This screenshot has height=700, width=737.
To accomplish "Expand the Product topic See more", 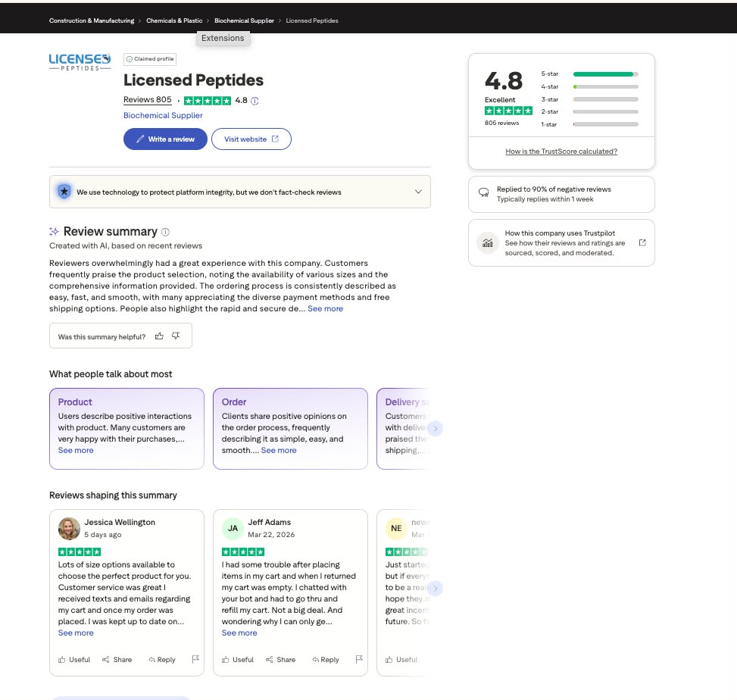I will pos(76,450).
